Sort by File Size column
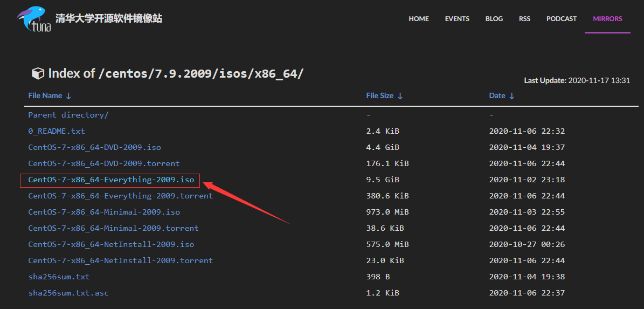644x309 pixels. click(384, 96)
